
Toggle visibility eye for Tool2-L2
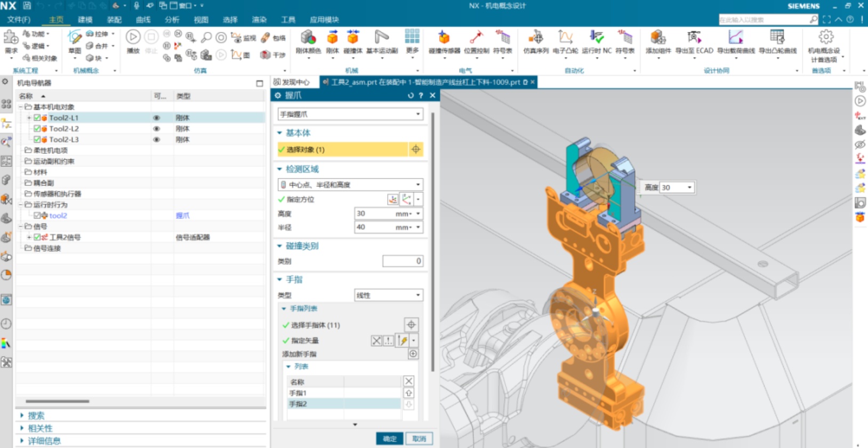pos(156,129)
